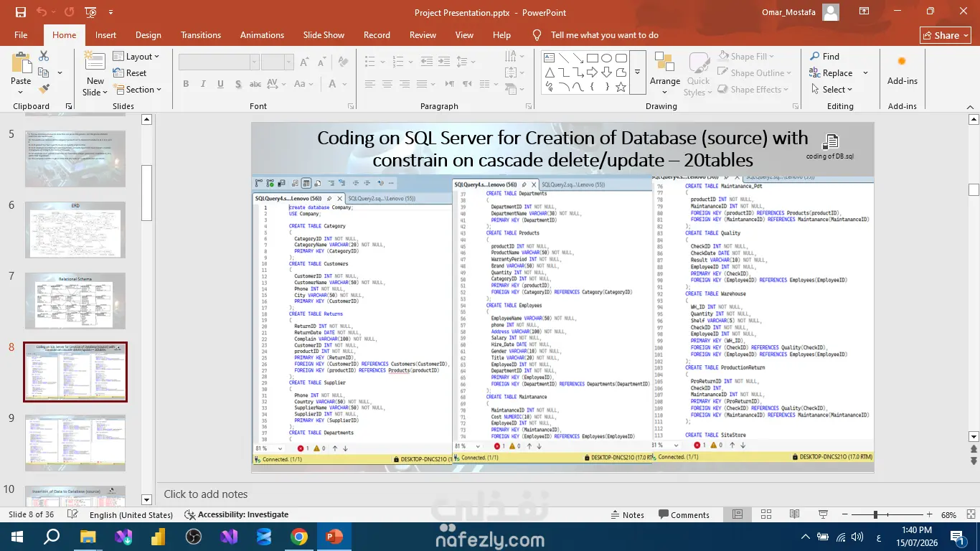Expand the shapes gallery More arrow
The width and height of the screenshot is (980, 551).
[637, 72]
